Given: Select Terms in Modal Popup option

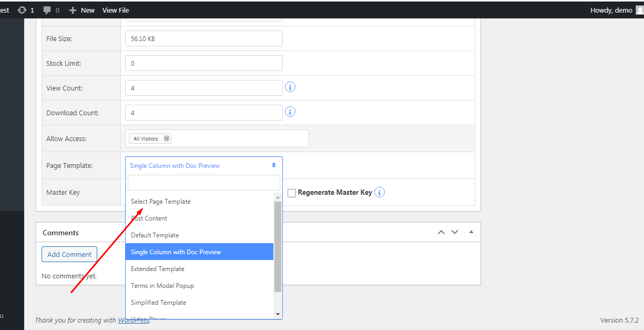Looking at the screenshot, I should pyautogui.click(x=199, y=286).
